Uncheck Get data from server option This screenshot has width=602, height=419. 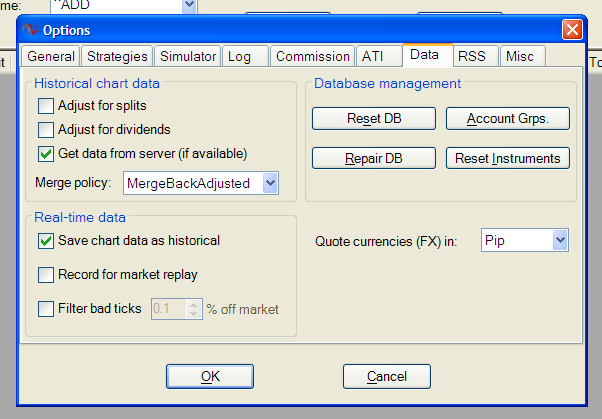point(46,154)
